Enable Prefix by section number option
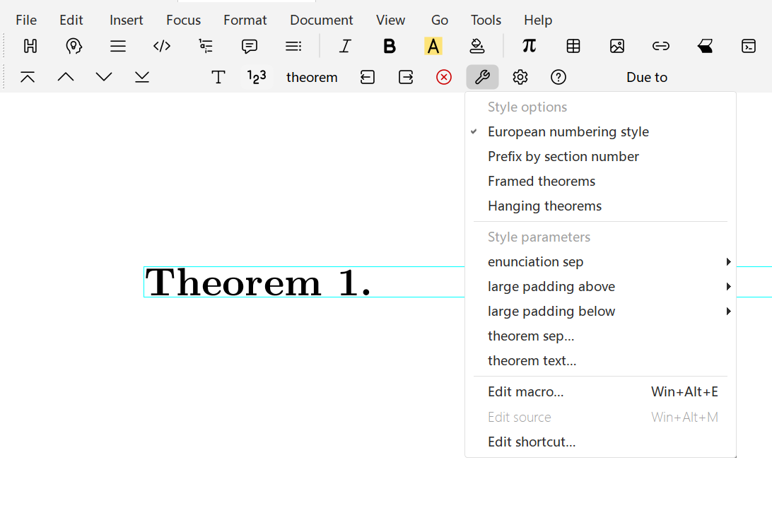The height and width of the screenshot is (532, 772). tap(563, 157)
